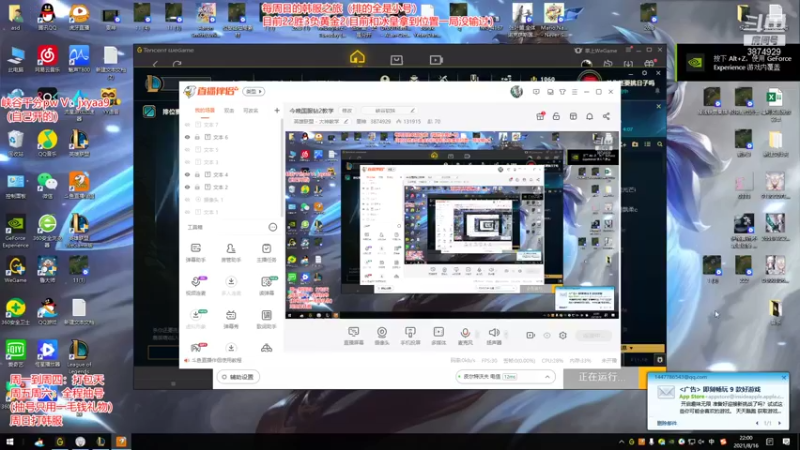Toggle visibility of 文本 5 layer
The image size is (800, 450).
pyautogui.click(x=187, y=150)
